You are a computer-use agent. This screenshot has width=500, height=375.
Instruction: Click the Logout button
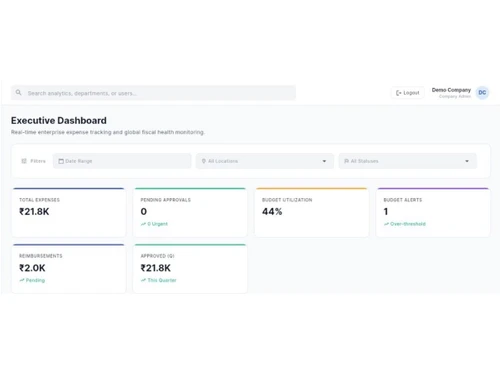pos(408,93)
